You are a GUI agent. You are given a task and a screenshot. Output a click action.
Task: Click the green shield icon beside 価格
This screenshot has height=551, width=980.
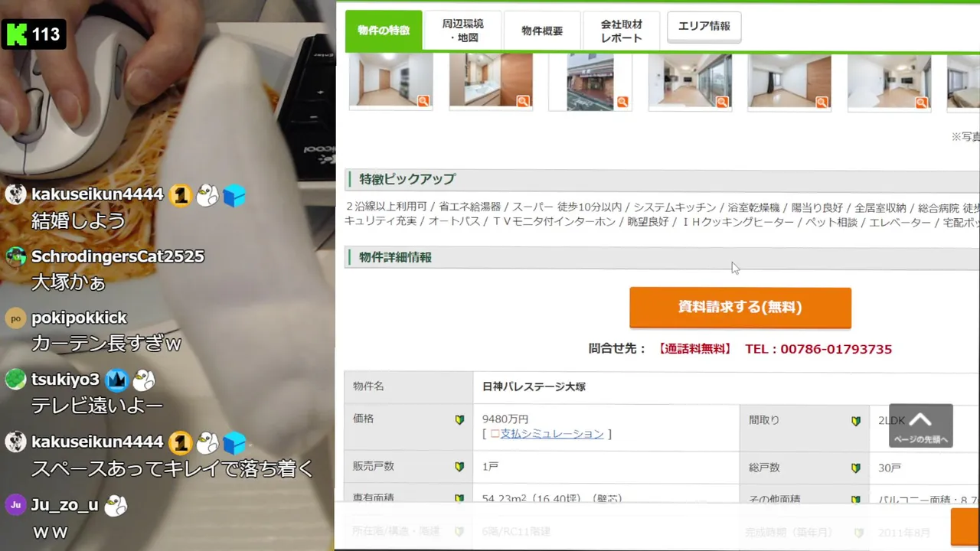459,419
